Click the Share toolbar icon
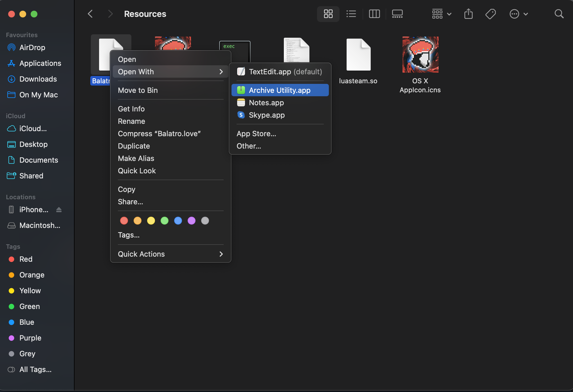This screenshot has height=392, width=573. (468, 14)
